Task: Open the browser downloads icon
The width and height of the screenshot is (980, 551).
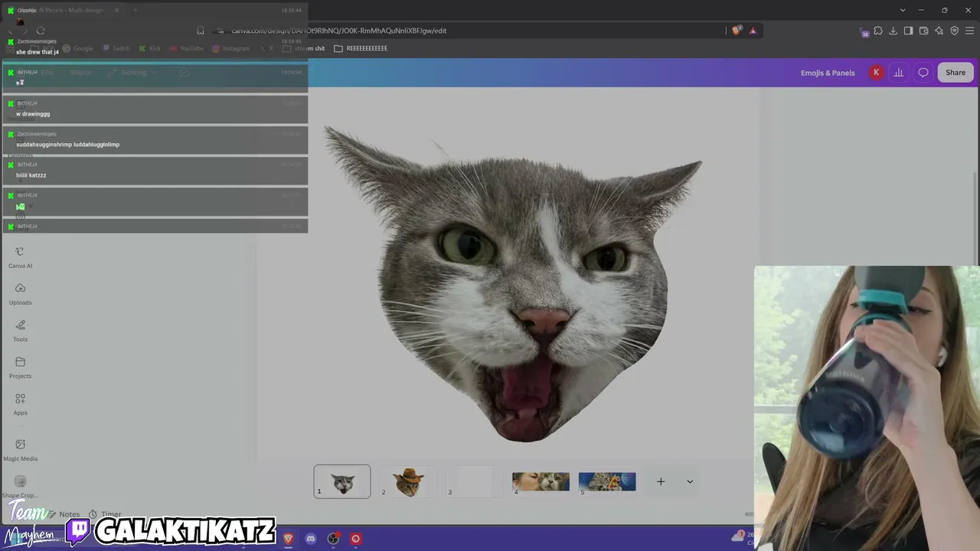Action: point(893,31)
